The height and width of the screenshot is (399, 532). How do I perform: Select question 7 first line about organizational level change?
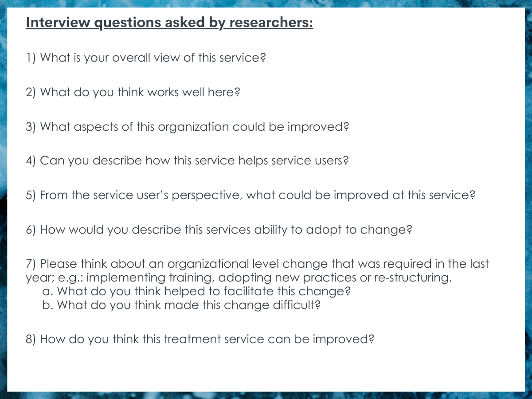click(x=257, y=264)
